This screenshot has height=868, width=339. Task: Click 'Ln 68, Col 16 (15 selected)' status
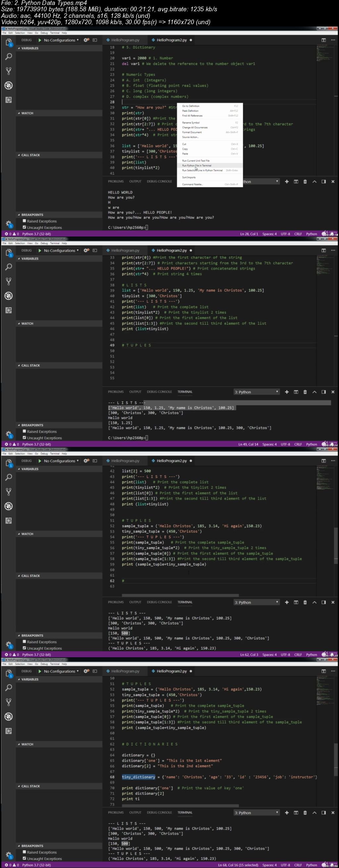238,865
